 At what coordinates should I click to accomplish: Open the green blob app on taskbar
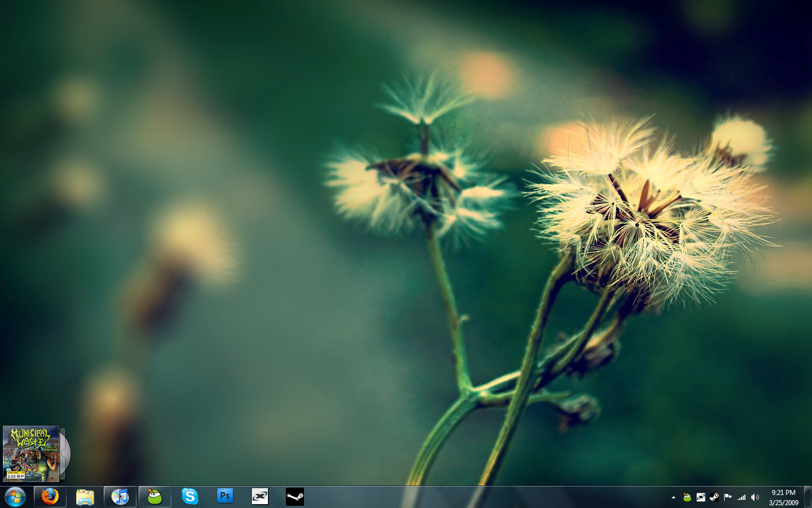pos(155,497)
